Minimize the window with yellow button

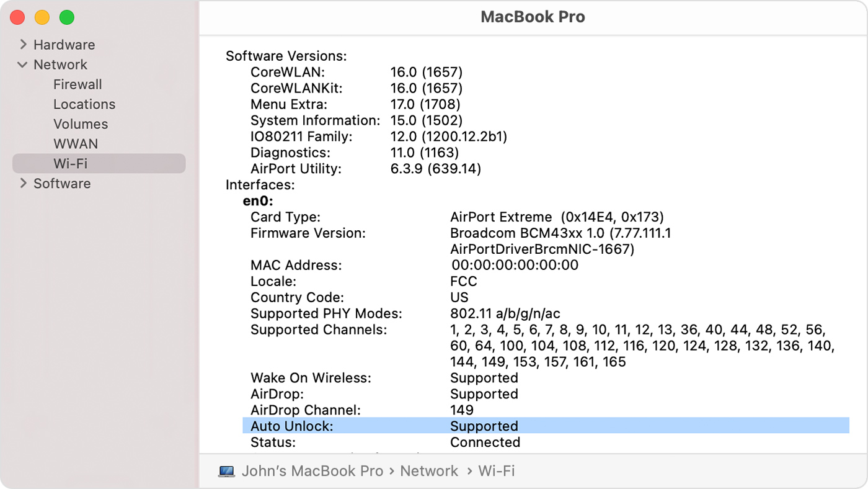point(42,17)
